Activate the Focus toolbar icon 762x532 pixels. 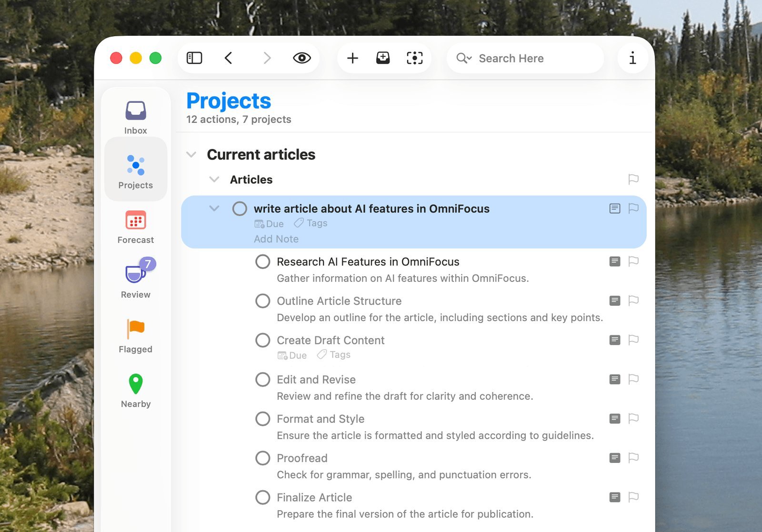(x=414, y=58)
